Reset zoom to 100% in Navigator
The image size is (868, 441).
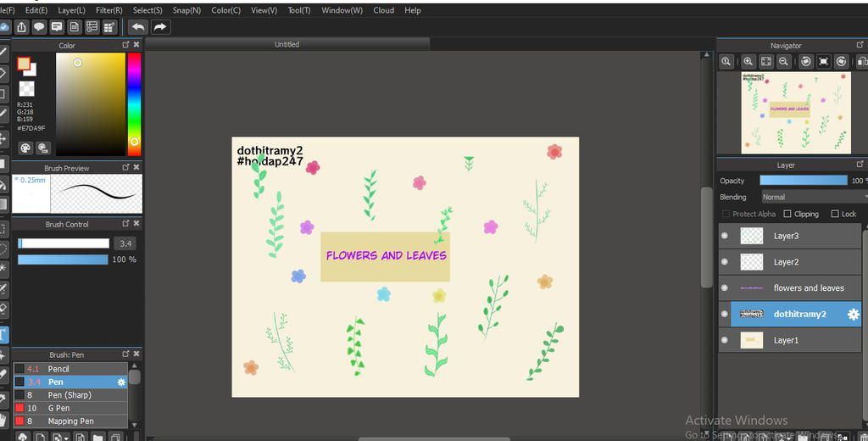point(726,62)
